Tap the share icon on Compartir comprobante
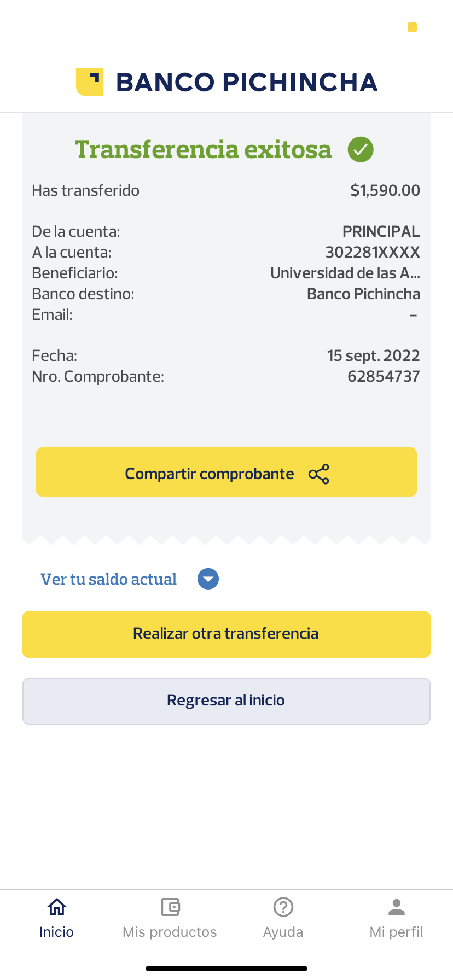 coord(319,474)
